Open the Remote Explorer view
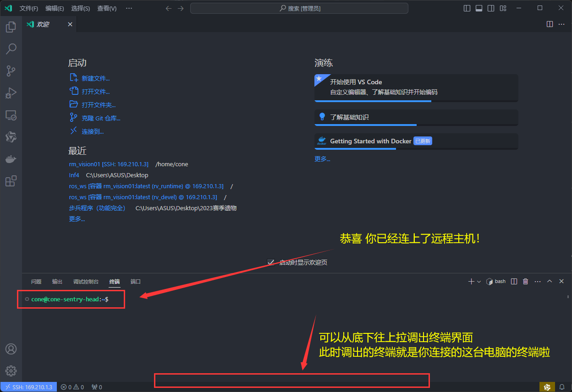 tap(11, 115)
